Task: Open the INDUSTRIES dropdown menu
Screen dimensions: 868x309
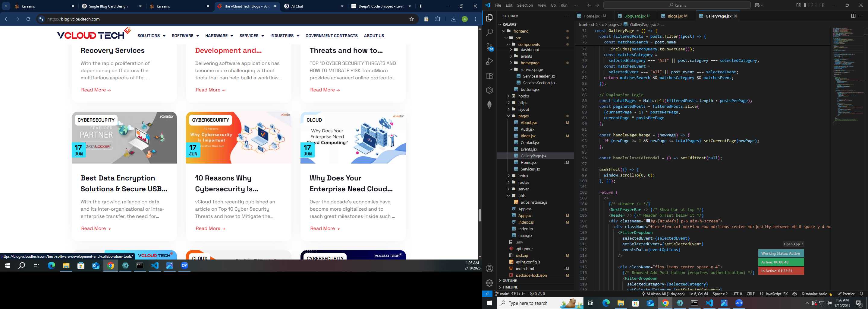Action: click(x=285, y=36)
